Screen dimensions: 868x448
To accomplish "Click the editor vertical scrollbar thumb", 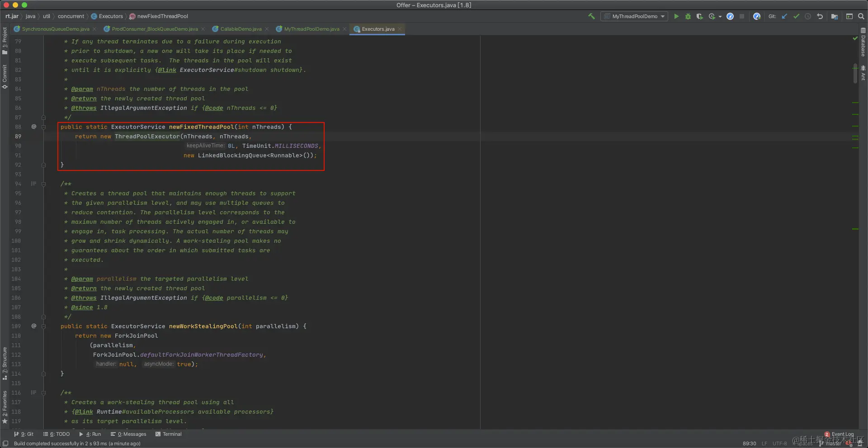I will coord(855,74).
